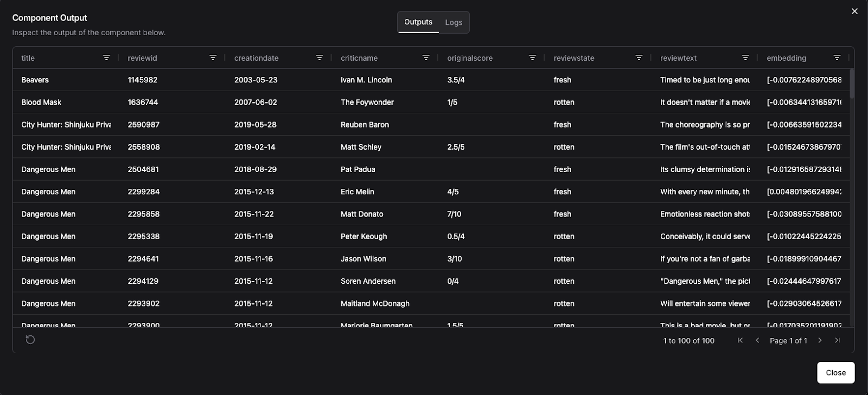Open filter menu for embedding column

(837, 58)
